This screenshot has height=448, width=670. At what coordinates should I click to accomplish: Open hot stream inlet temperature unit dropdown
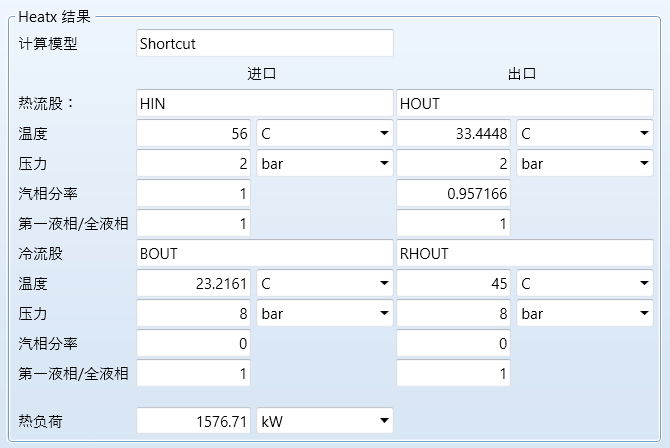click(324, 133)
